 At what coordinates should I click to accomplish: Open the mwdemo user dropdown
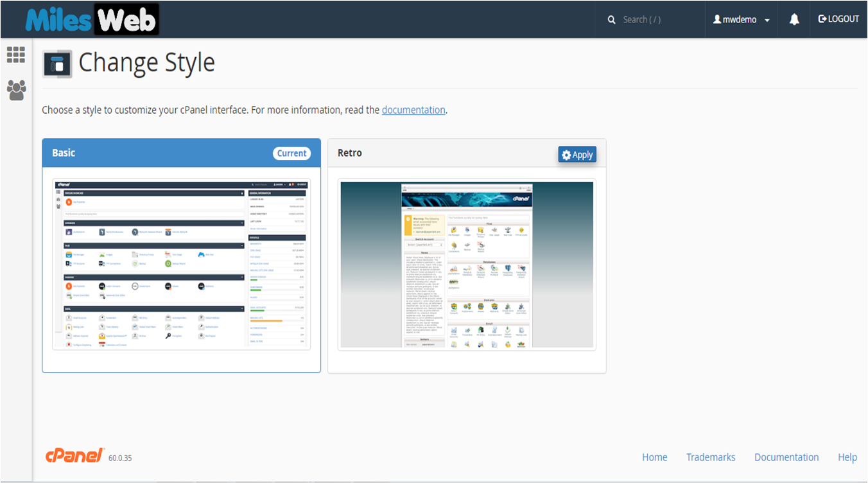[742, 19]
